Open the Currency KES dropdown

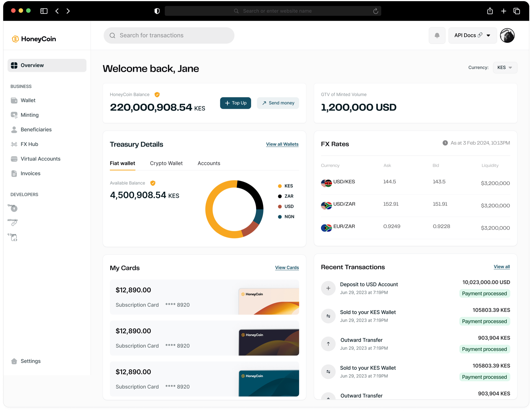coord(505,68)
